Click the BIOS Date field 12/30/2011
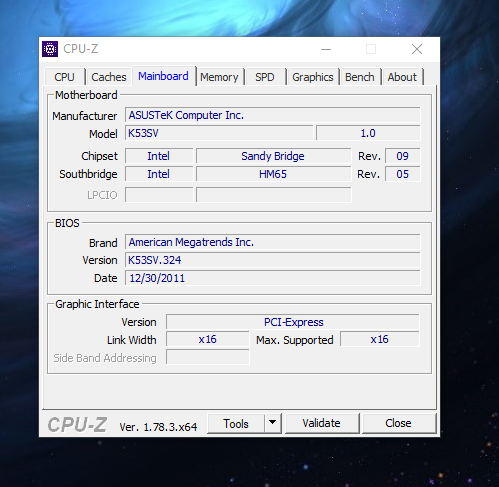The width and height of the screenshot is (499, 487). point(273,278)
